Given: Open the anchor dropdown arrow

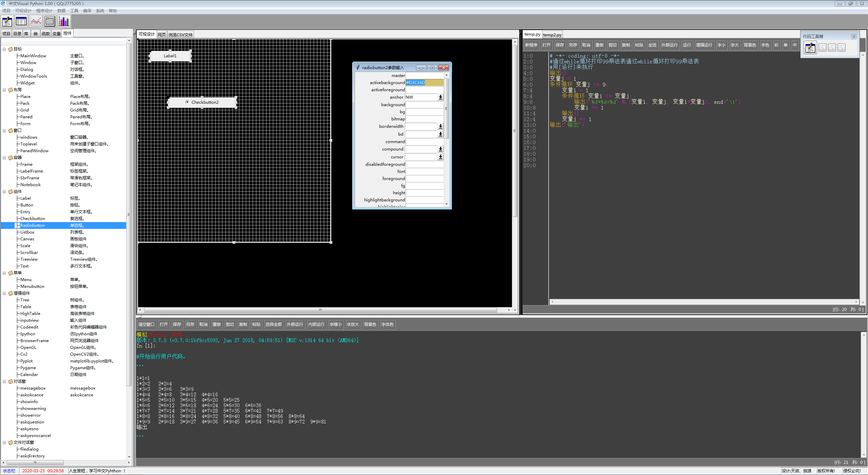Looking at the screenshot, I should pyautogui.click(x=440, y=97).
